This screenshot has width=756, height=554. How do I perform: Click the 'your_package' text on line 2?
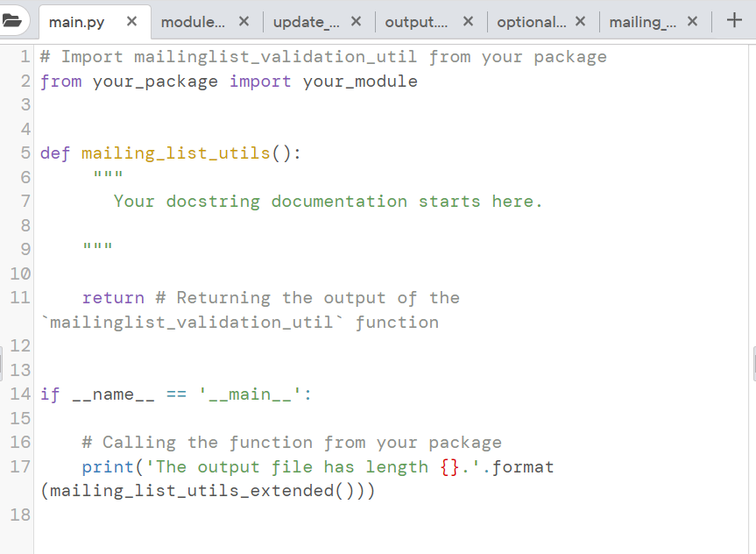(x=155, y=81)
